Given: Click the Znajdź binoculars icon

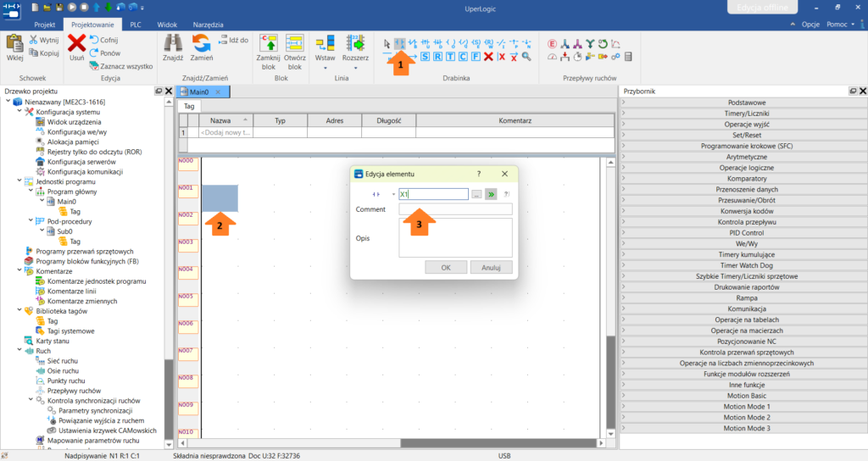Looking at the screenshot, I should (x=173, y=43).
